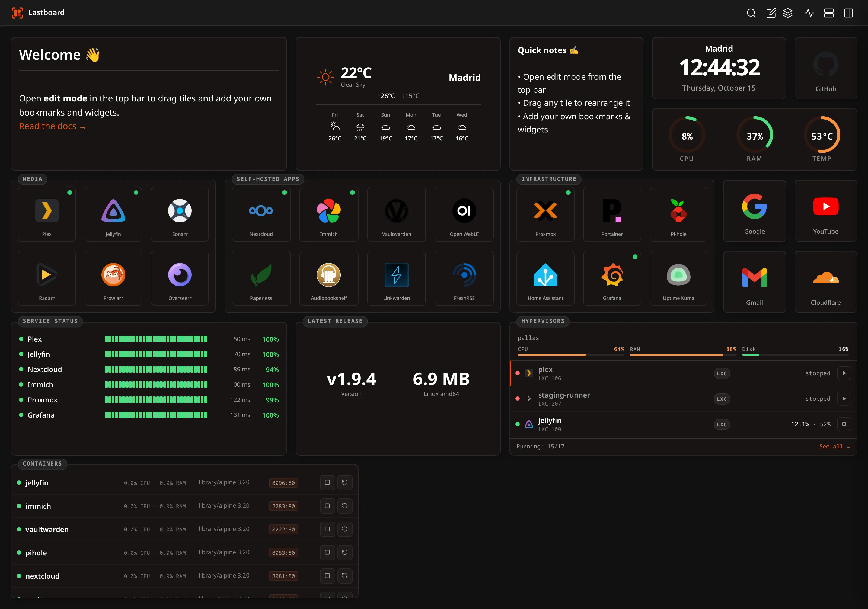This screenshot has width=868, height=609.
Task: Open Home Assistant tile
Action: [545, 278]
